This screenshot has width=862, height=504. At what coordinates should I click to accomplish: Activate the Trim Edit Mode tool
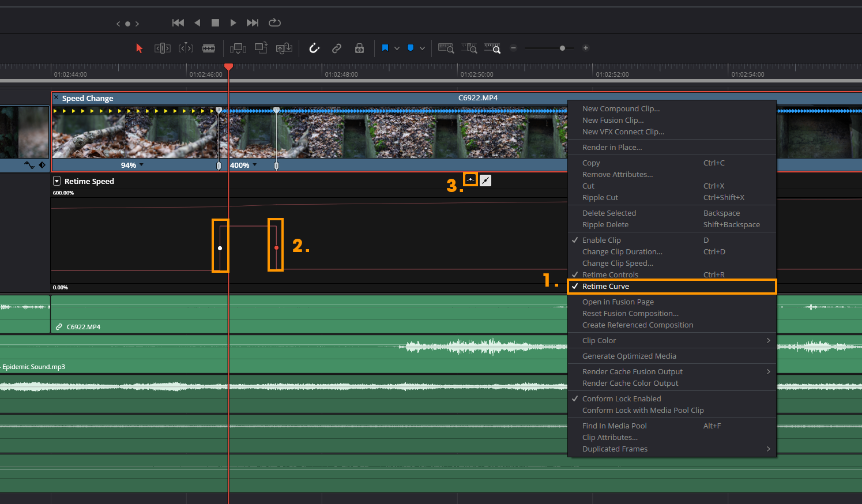(x=162, y=48)
